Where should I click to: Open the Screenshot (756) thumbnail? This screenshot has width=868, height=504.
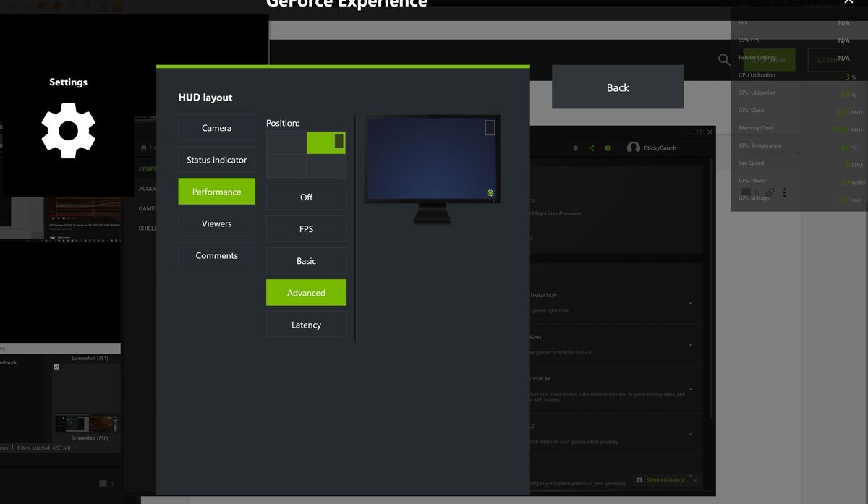86,424
